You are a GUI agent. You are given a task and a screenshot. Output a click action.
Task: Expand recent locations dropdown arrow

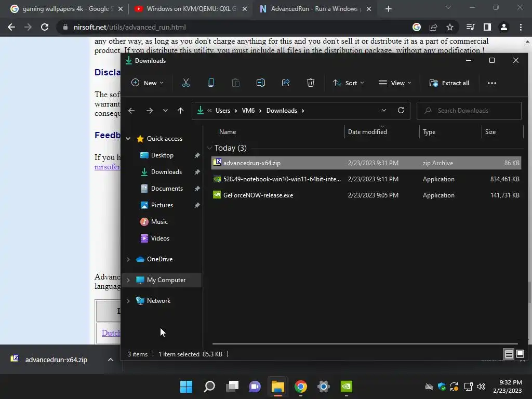(x=165, y=111)
